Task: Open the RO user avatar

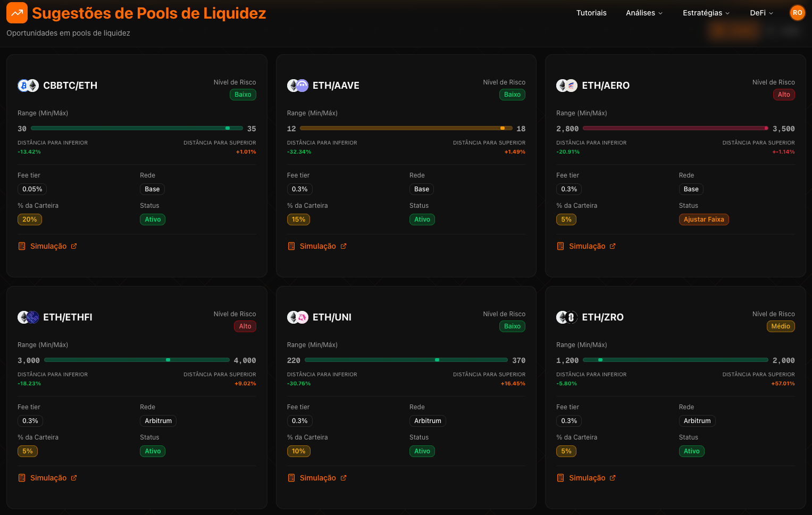Action: click(x=797, y=13)
